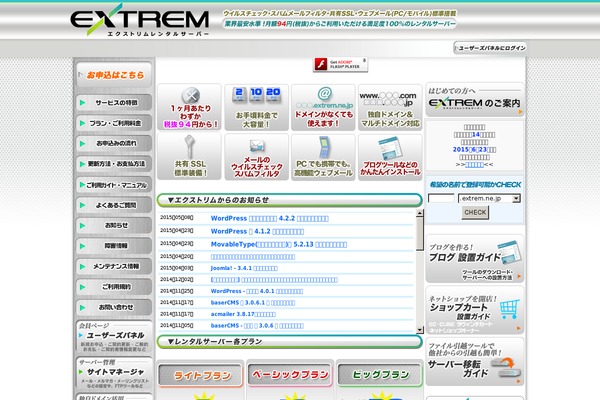Click the 独自ドメイン&マルチドメイン対応 tile
The height and width of the screenshot is (400, 600).
(x=390, y=108)
